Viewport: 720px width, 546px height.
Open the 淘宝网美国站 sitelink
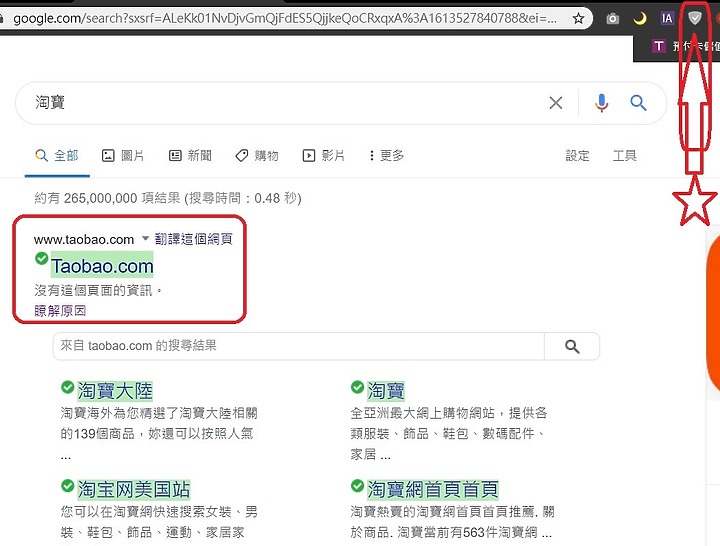click(133, 489)
